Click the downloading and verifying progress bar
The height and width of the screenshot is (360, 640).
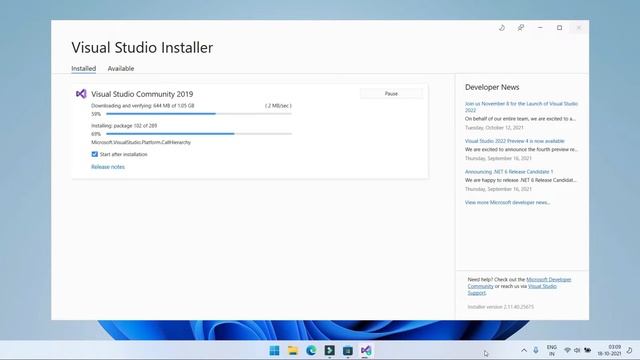(x=199, y=114)
